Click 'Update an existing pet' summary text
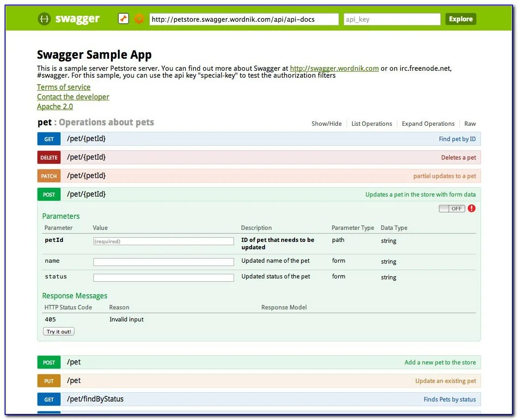Viewport: 518px width, 420px height. pyautogui.click(x=446, y=381)
